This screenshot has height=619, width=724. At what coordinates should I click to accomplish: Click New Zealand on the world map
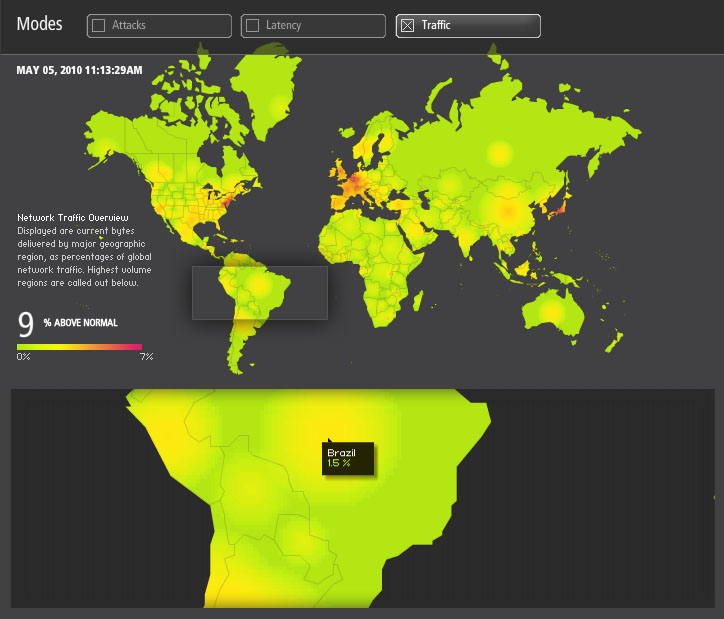point(614,342)
